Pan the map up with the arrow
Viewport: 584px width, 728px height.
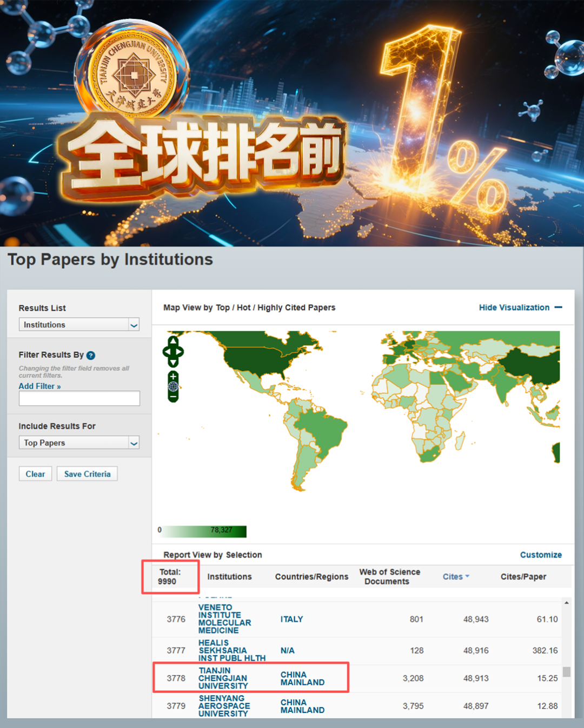coord(173,341)
